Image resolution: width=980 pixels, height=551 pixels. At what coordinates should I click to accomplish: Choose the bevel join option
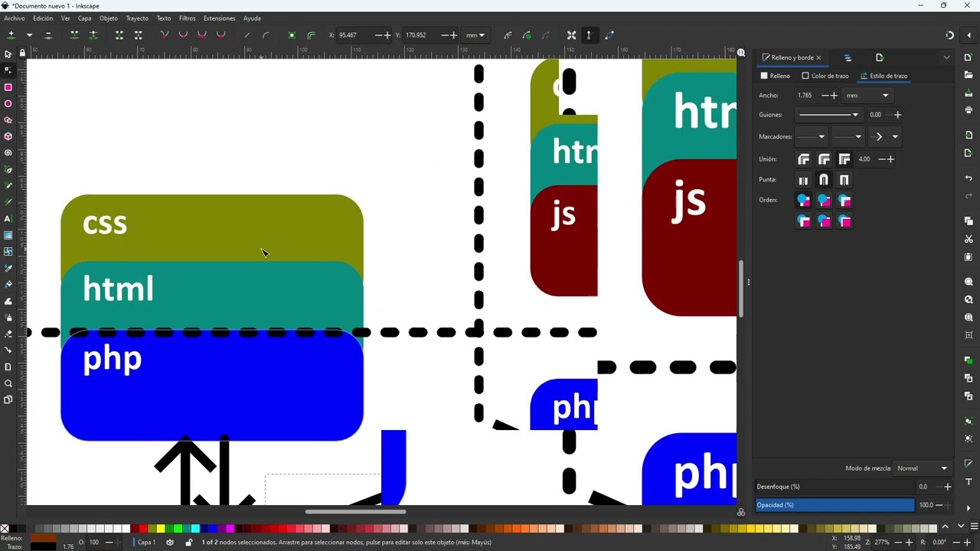click(x=803, y=159)
